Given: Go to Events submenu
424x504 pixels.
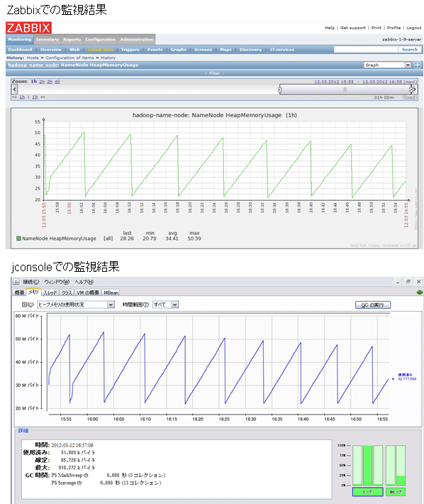Looking at the screenshot, I should tap(155, 50).
